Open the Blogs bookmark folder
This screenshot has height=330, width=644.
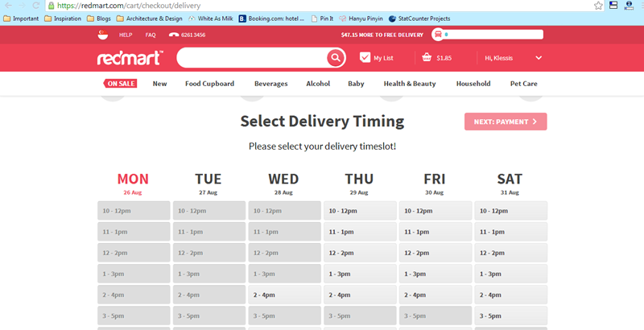point(98,19)
